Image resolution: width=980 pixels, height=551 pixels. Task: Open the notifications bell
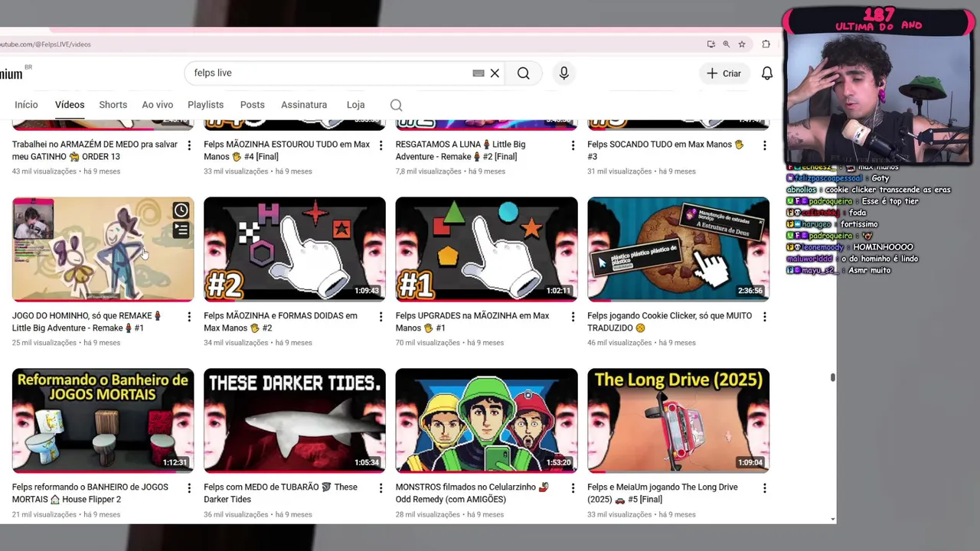coord(766,73)
